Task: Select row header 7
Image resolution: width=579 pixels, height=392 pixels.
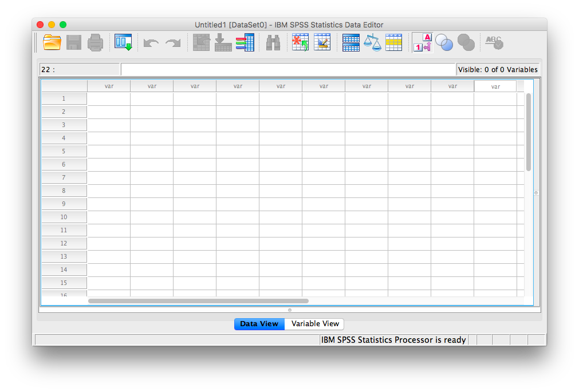Action: click(64, 177)
